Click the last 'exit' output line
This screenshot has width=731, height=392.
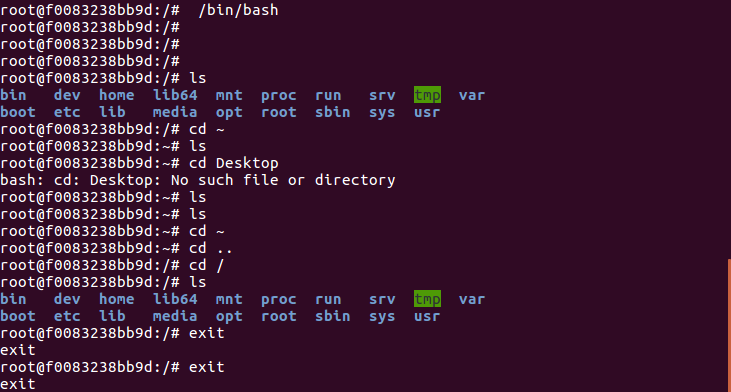click(18, 384)
